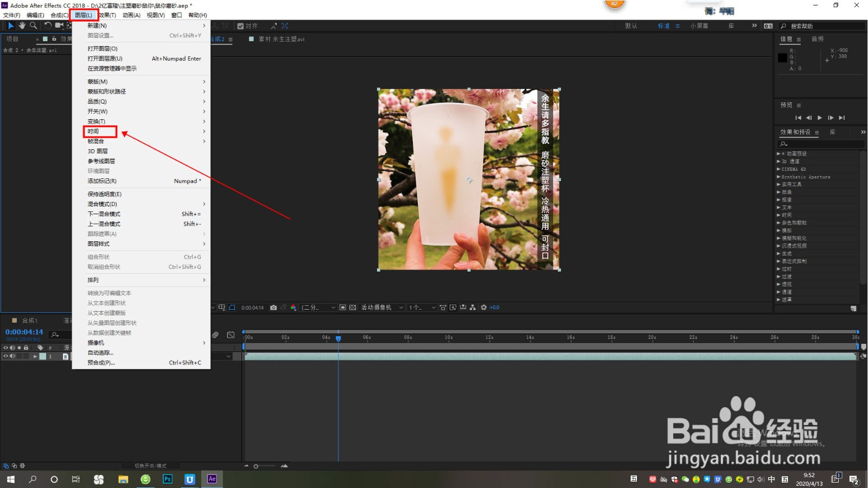Step forward one frame in Preview panel
The width and height of the screenshot is (868, 488).
coord(831,118)
